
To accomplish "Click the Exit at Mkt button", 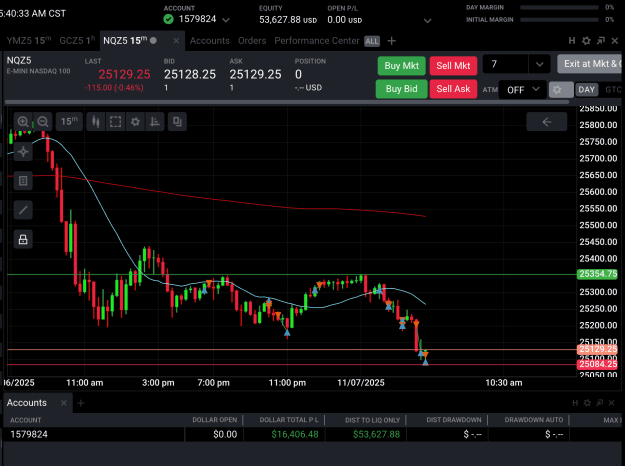I will coord(591,64).
